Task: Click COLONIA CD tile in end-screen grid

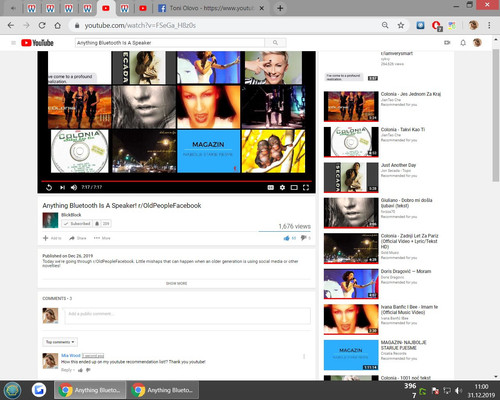Action: point(79,151)
